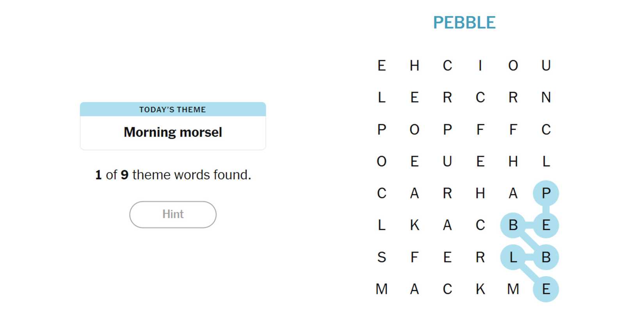This screenshot has width=644, height=322.
Task: Select the letter I in the grid
Action: [x=480, y=65]
